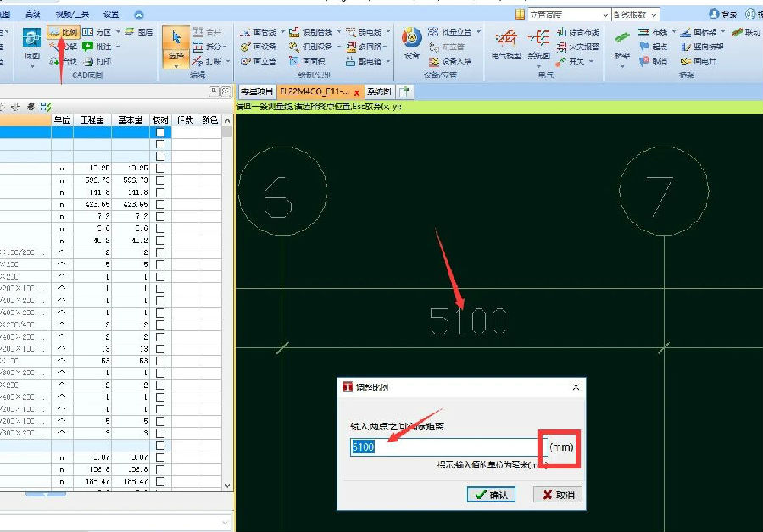Select the 选择 arrow pointer tool

point(175,44)
